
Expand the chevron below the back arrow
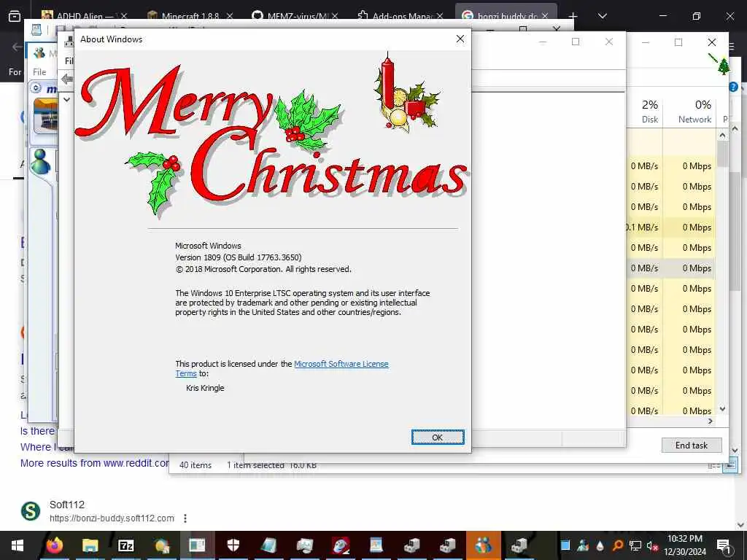pos(66,99)
